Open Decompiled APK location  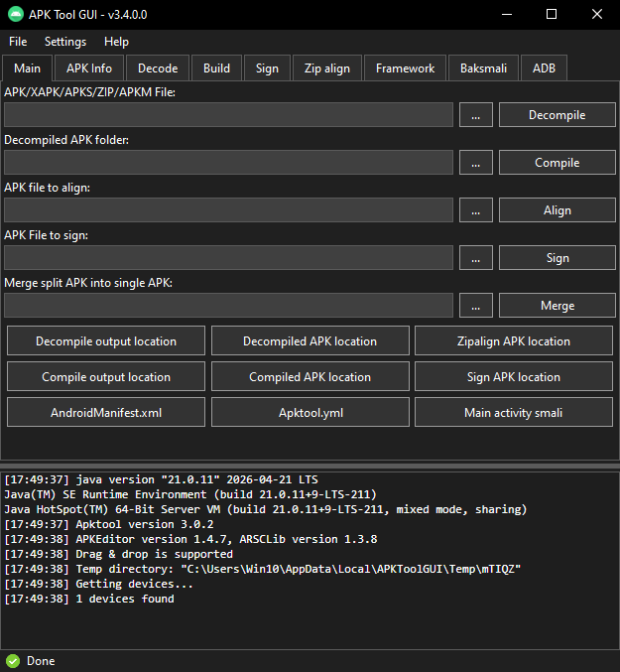[x=310, y=340]
